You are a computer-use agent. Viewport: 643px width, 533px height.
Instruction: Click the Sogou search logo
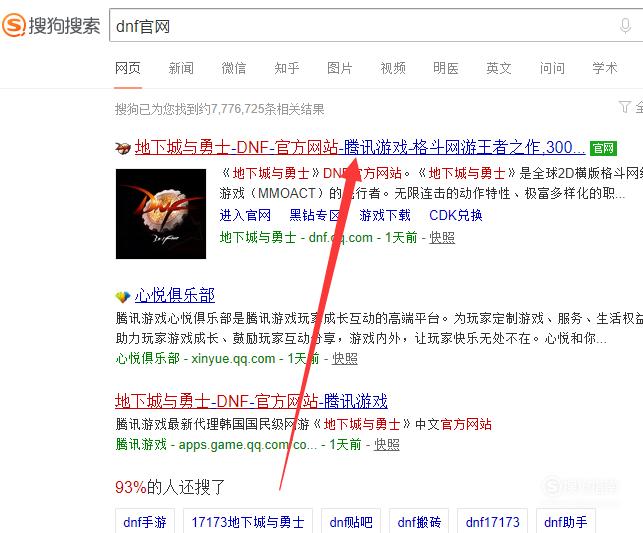(x=51, y=25)
